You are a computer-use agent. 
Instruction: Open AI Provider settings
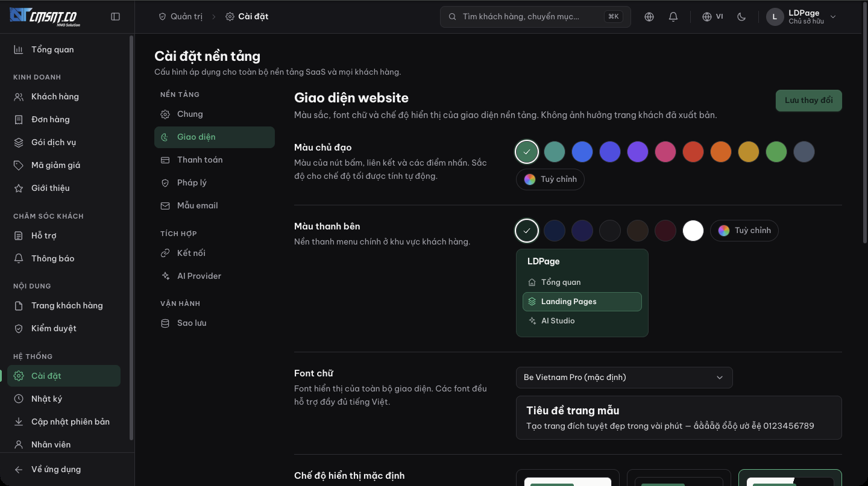click(x=215, y=276)
